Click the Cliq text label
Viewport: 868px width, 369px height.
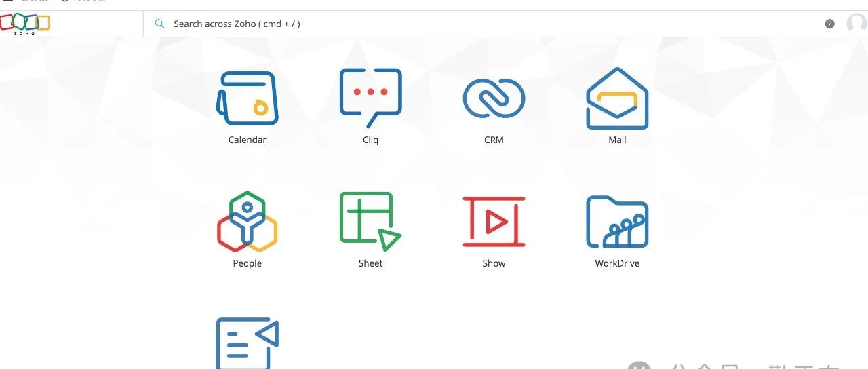click(370, 140)
